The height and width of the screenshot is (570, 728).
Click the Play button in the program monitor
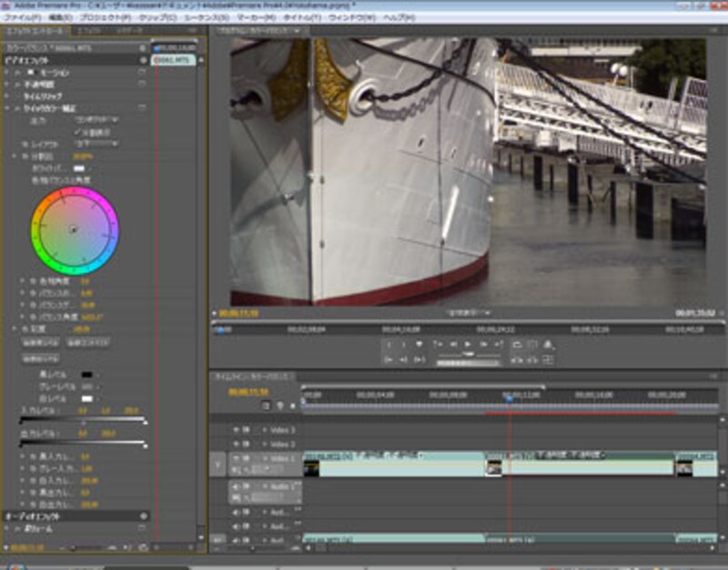(469, 344)
